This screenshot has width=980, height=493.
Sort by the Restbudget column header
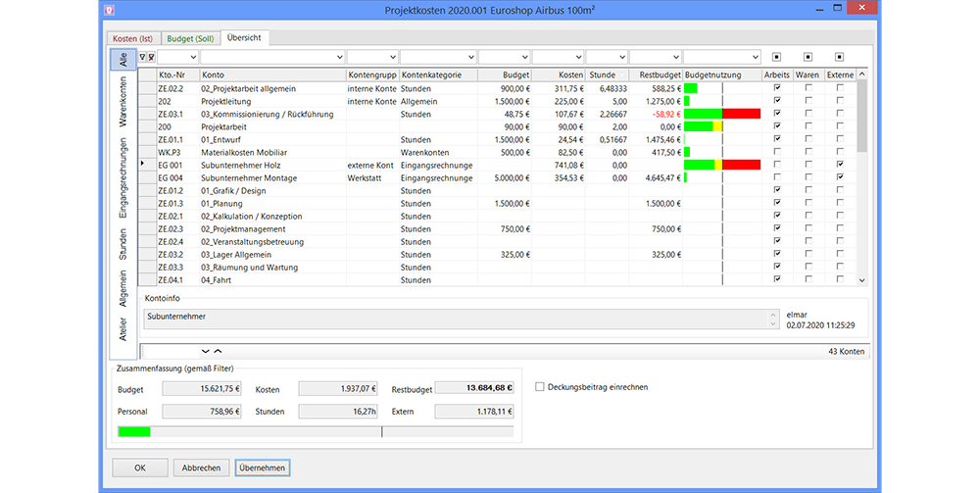point(656,74)
